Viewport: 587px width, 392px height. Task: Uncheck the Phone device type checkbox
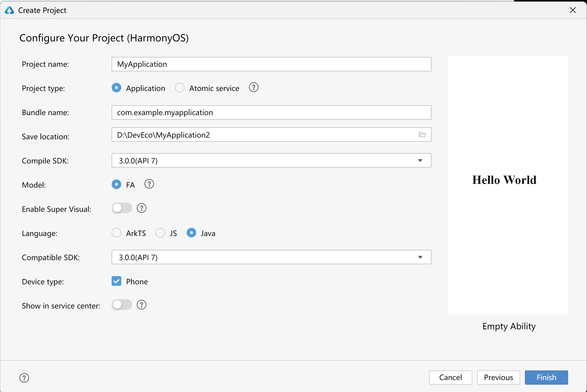(116, 281)
